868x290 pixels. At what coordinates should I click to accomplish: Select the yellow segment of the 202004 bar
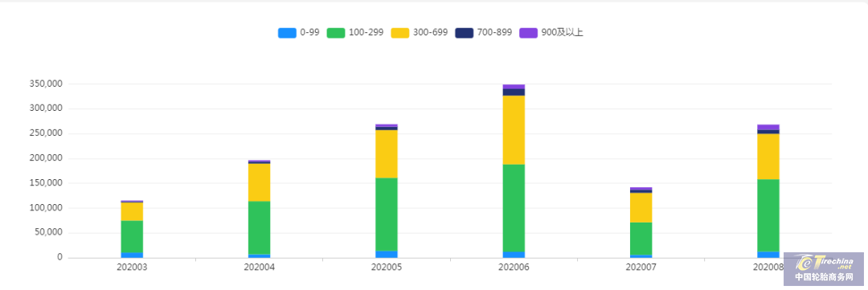point(259,182)
